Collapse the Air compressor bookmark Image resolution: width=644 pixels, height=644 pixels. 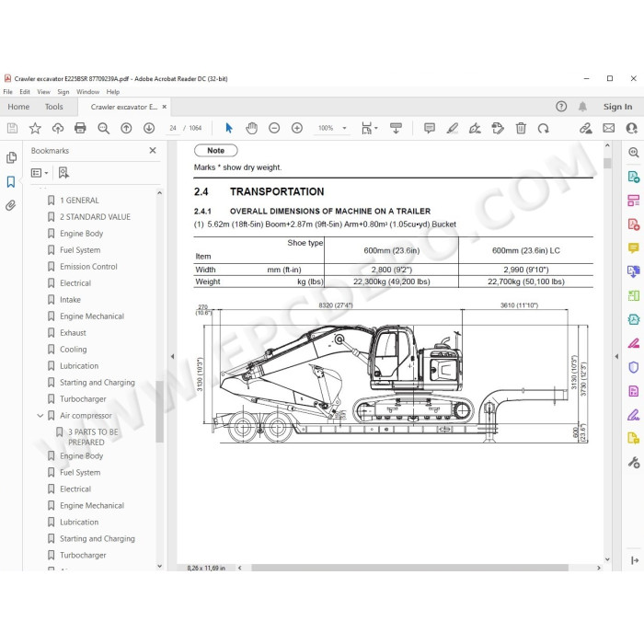click(40, 416)
